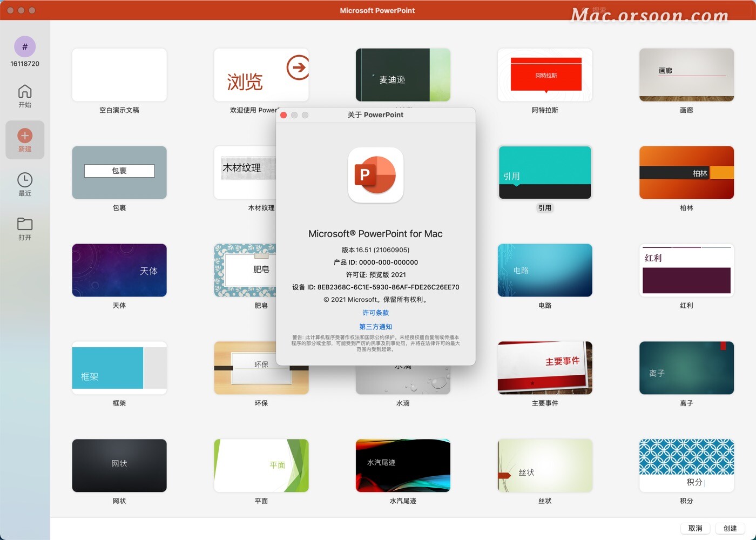Pick the 电路 blue template
Image resolution: width=756 pixels, height=540 pixels.
(545, 270)
